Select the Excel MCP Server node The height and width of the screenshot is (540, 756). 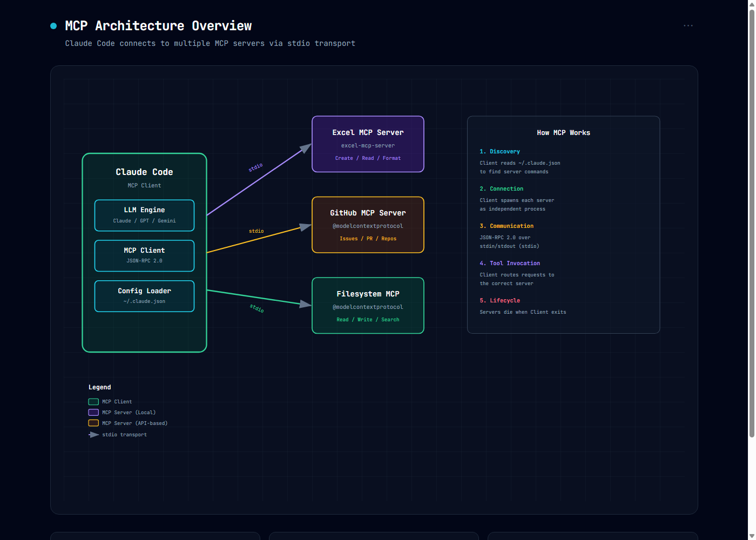[368, 144]
